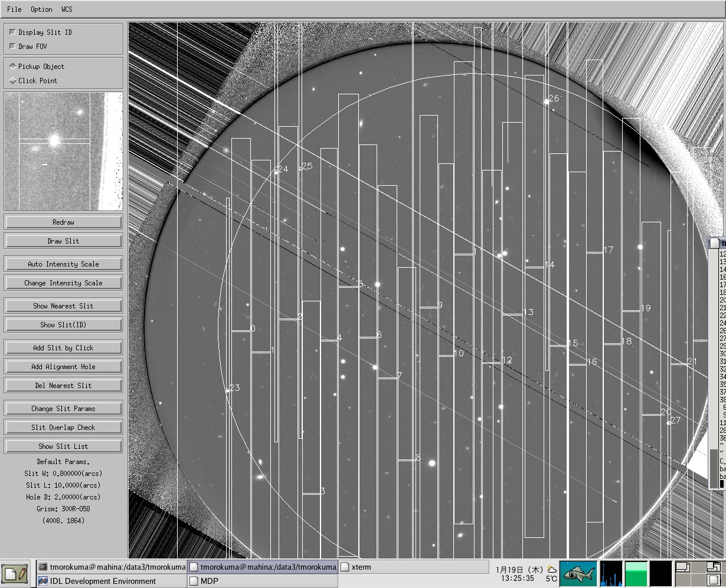Click slit label 25 on the image
Image resolution: width=726 pixels, height=588 pixels.
pos(307,166)
